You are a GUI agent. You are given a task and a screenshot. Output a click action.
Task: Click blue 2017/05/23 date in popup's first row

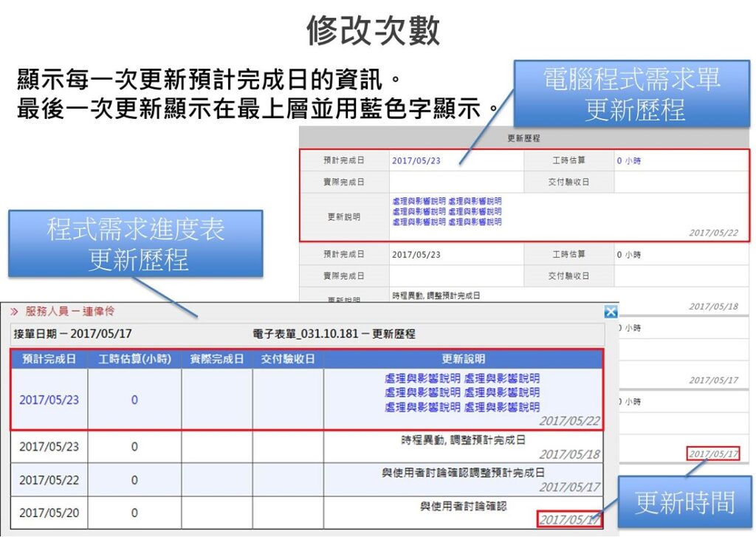pos(49,400)
